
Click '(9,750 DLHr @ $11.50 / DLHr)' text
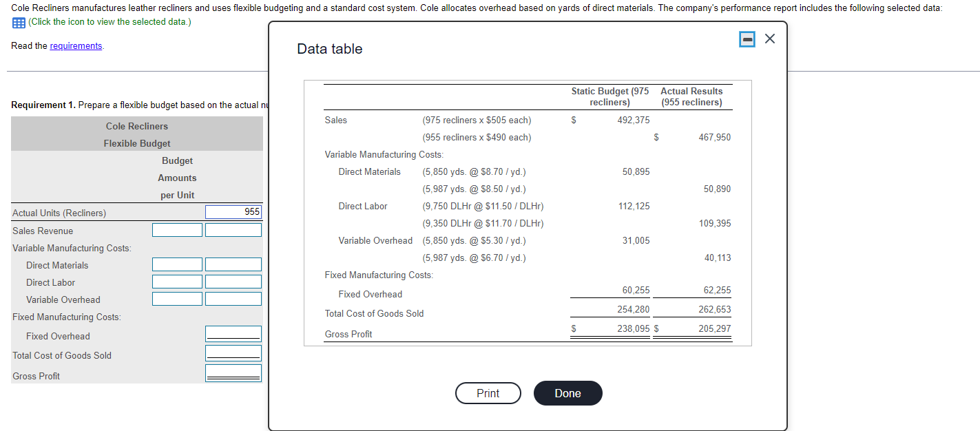pos(483,206)
